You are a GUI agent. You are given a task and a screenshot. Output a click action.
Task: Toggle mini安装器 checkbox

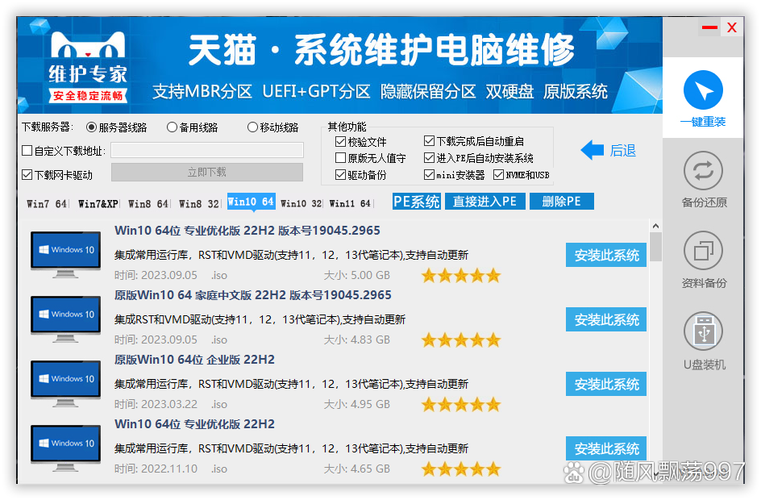pos(429,175)
